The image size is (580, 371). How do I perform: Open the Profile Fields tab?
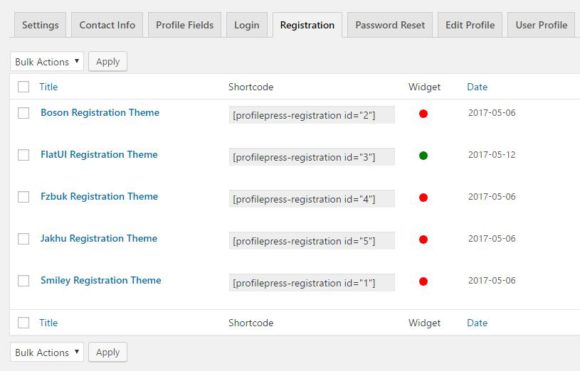[x=185, y=25]
